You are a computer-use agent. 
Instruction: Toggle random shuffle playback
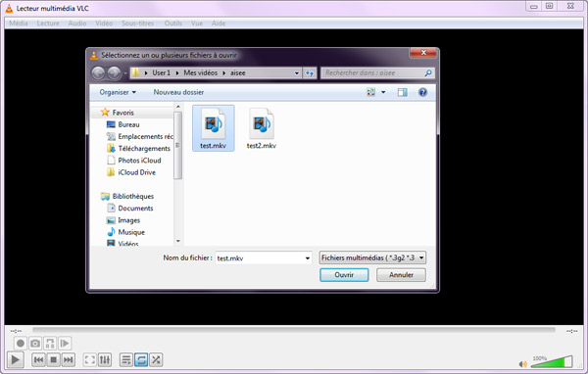(x=156, y=360)
